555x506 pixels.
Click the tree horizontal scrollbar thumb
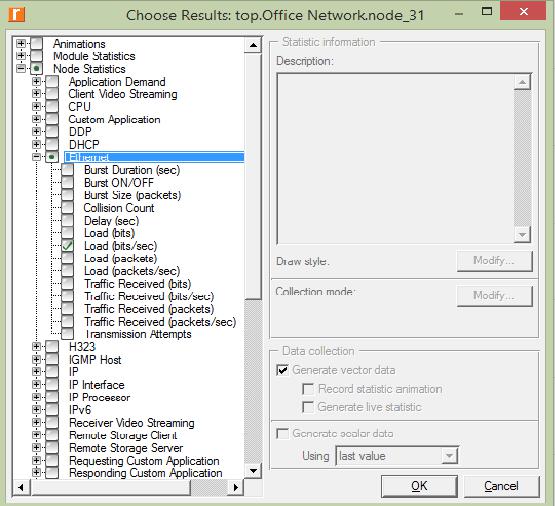tap(110, 487)
